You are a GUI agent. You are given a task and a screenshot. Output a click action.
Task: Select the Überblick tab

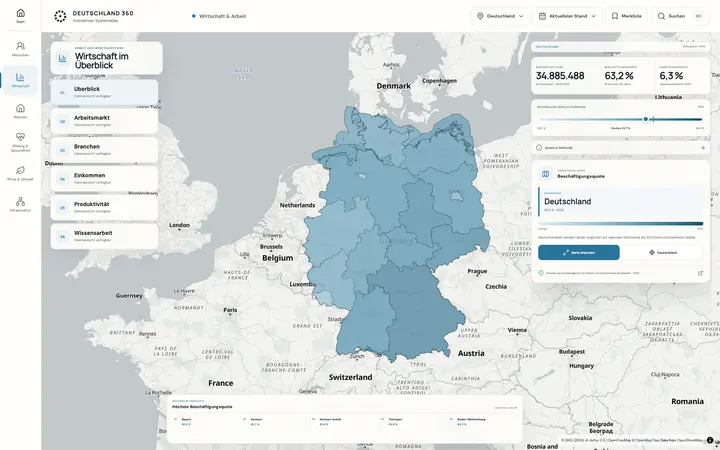click(x=104, y=92)
